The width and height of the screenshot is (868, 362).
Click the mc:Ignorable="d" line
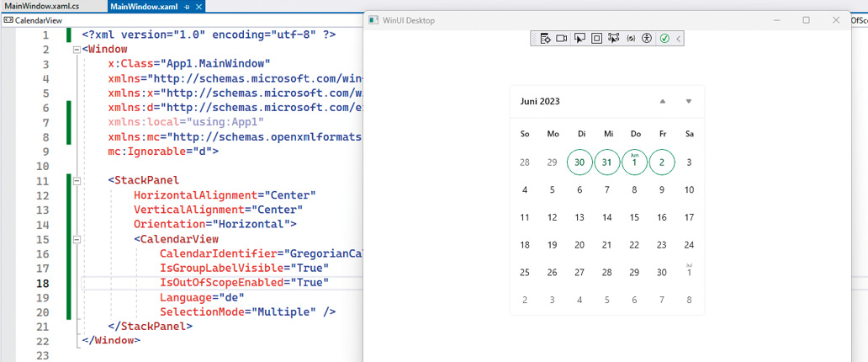(163, 151)
